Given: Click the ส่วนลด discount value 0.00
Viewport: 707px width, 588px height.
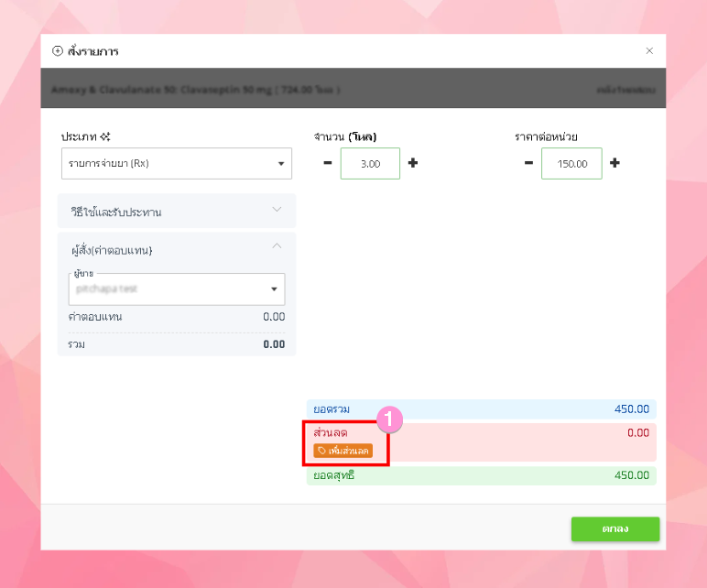Looking at the screenshot, I should click(x=638, y=433).
